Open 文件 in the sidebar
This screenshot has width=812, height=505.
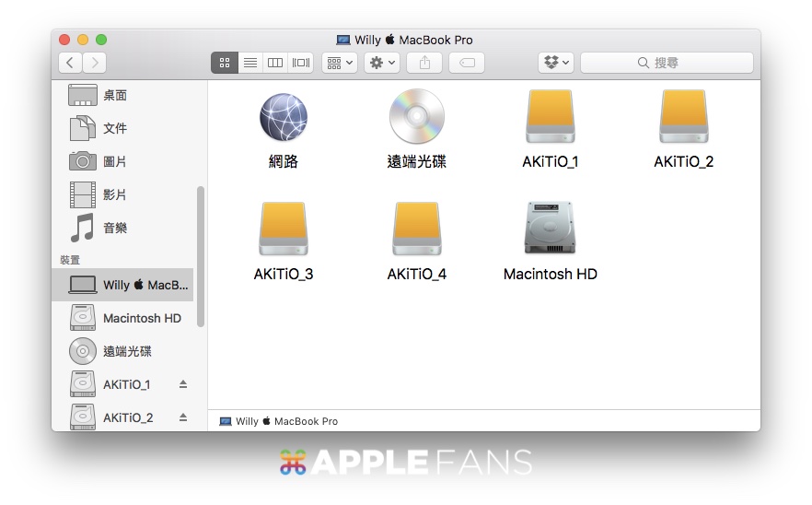(124, 128)
